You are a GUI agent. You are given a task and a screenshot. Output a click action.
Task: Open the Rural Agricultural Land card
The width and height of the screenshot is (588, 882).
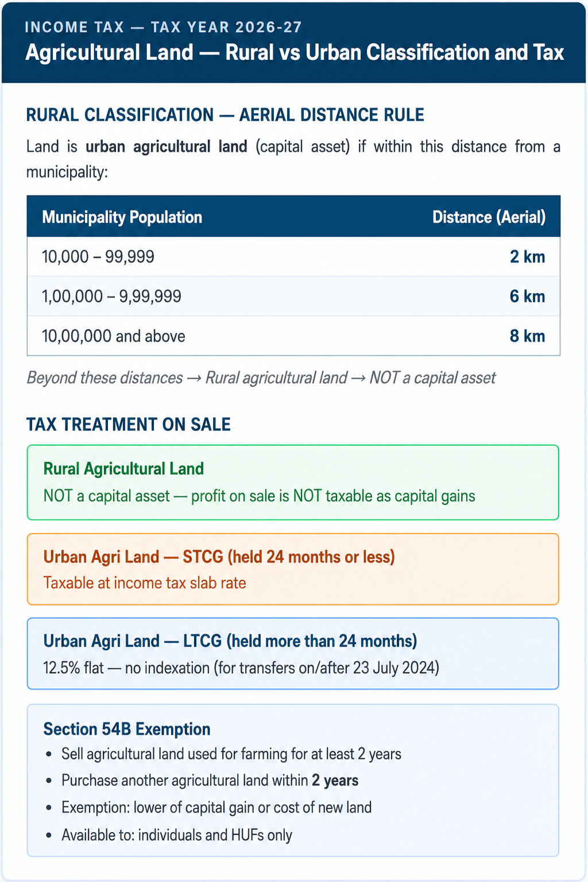click(x=293, y=483)
